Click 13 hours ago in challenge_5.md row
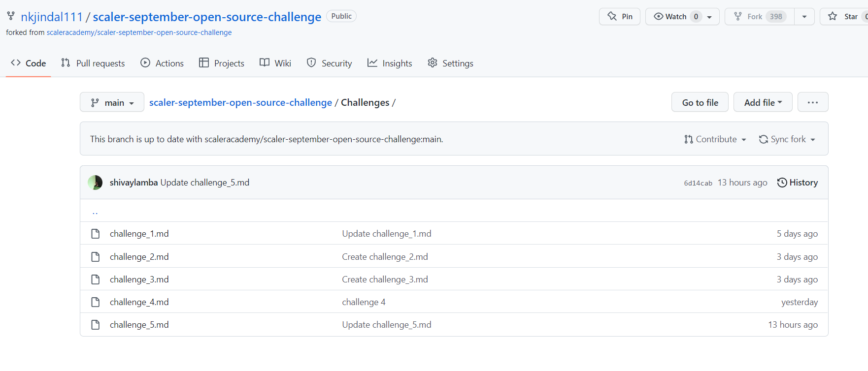 793,325
